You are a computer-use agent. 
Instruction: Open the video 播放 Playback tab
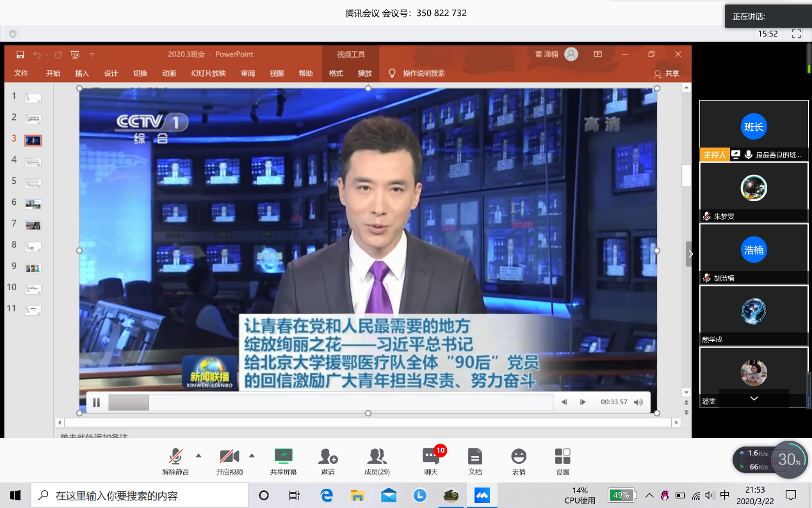coord(365,73)
